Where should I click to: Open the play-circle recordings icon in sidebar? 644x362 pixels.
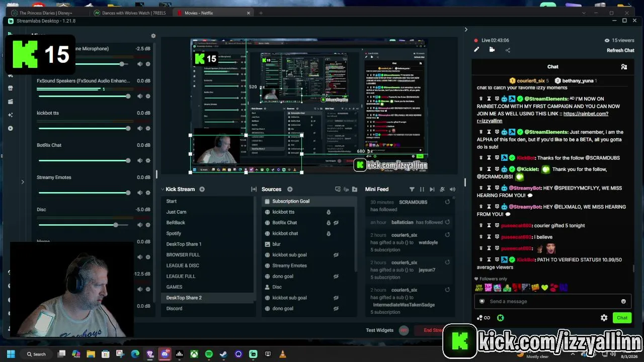[11, 128]
